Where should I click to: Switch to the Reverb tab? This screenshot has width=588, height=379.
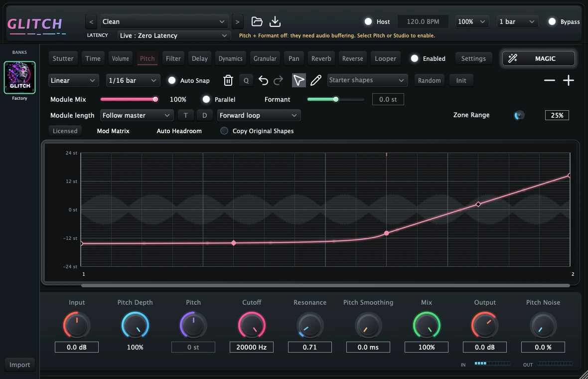pyautogui.click(x=321, y=58)
